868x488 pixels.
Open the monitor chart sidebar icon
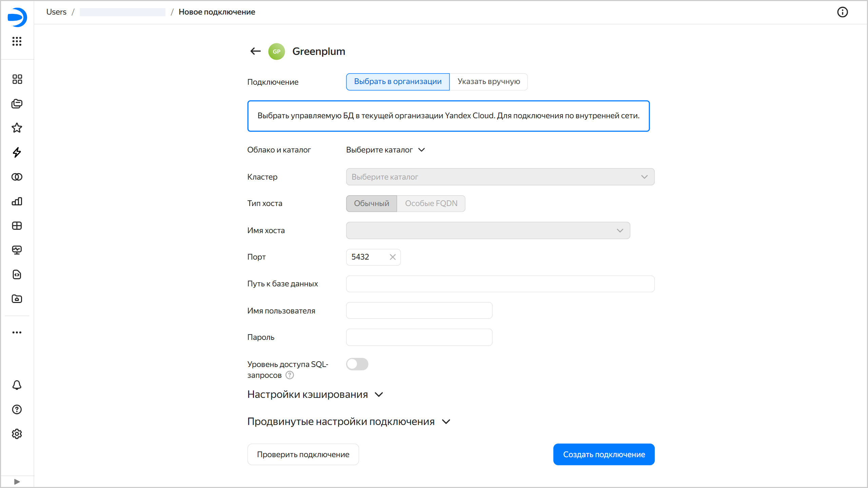[17, 250]
